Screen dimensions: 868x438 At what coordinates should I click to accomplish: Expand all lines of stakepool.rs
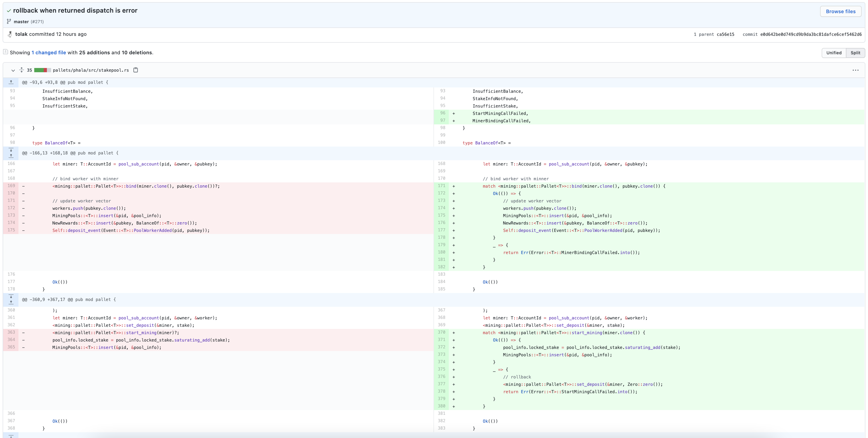[x=22, y=70]
